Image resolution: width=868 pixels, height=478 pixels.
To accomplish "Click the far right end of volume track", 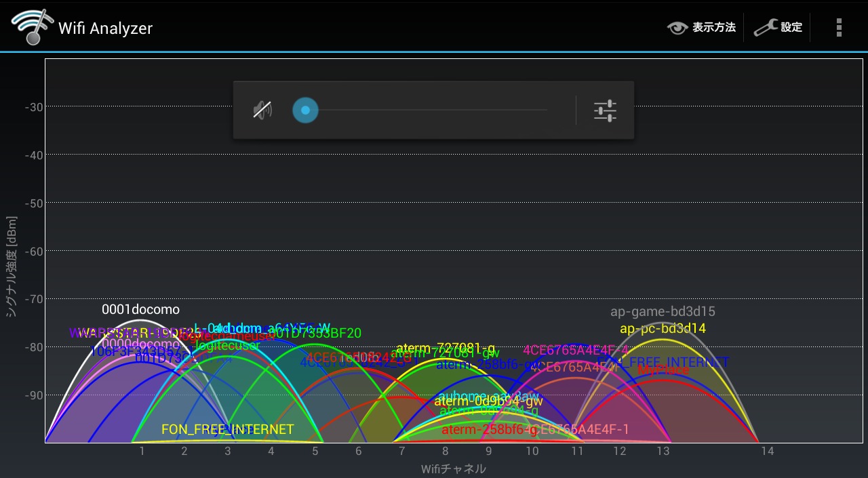I will tap(545, 110).
